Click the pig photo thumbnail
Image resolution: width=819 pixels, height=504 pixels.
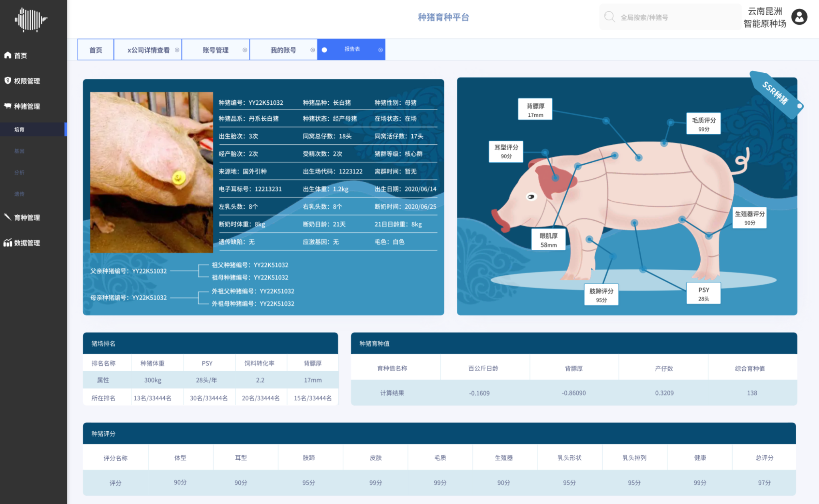[x=152, y=172]
